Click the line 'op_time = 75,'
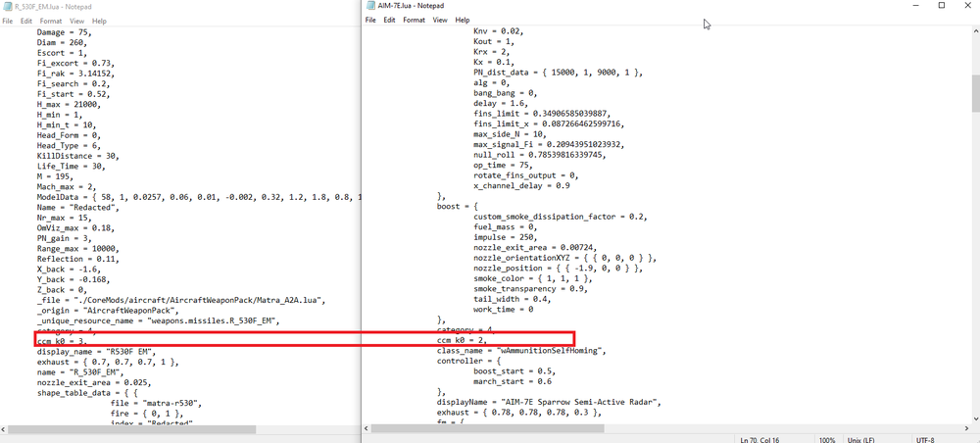Screen dimensions: 980x443 [x=503, y=165]
